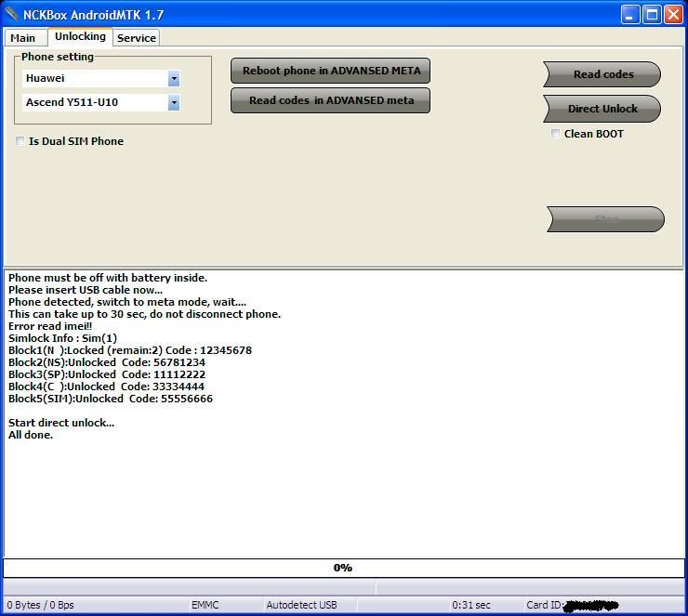Toggle the Clean BOOT checkbox

(x=556, y=134)
